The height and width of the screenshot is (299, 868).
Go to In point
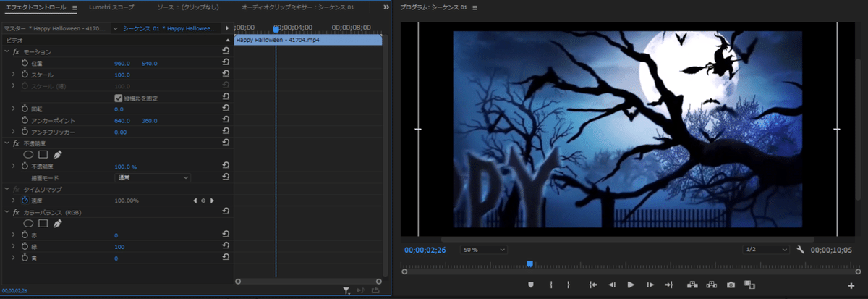pos(593,285)
